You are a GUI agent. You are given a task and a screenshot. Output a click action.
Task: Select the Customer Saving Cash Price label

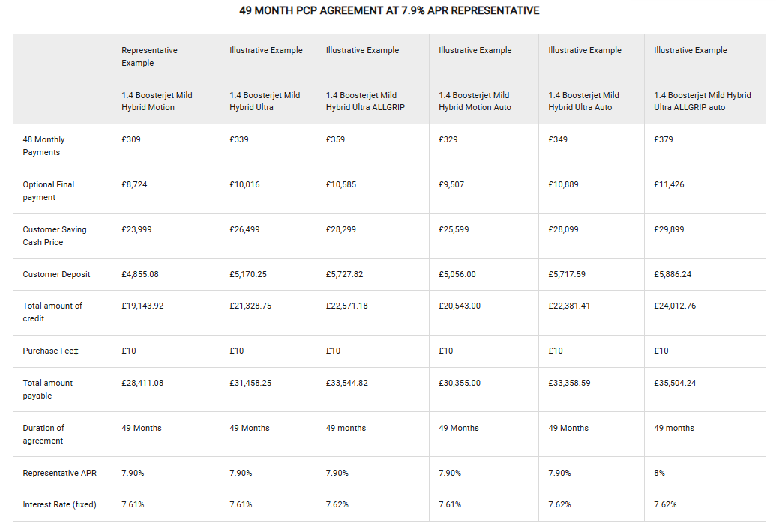pyautogui.click(x=54, y=236)
